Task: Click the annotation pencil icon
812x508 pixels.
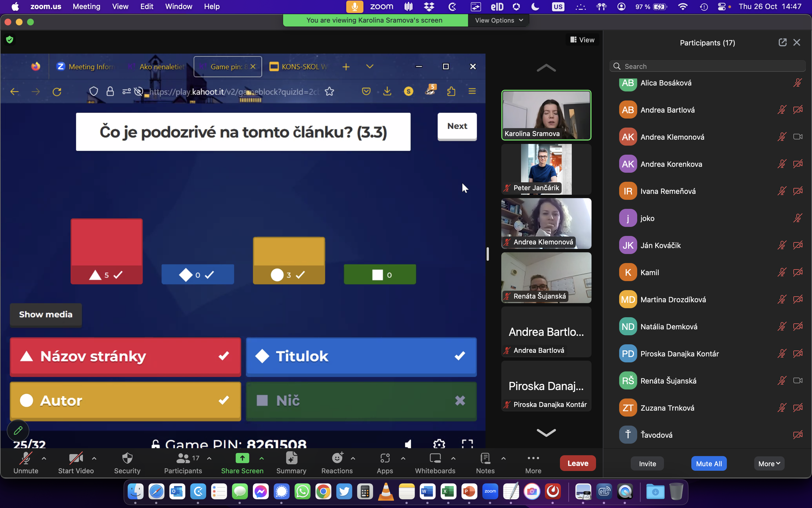Action: pos(18,430)
